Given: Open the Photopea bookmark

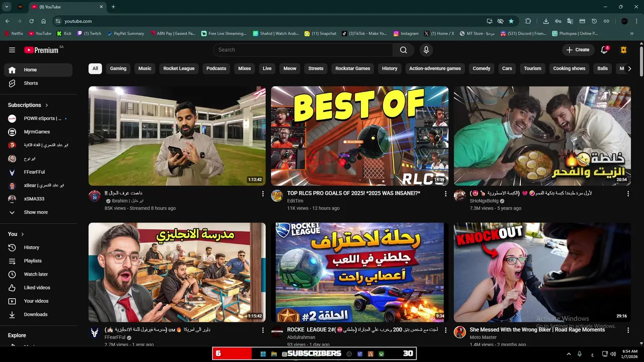Looking at the screenshot, I should [x=575, y=34].
